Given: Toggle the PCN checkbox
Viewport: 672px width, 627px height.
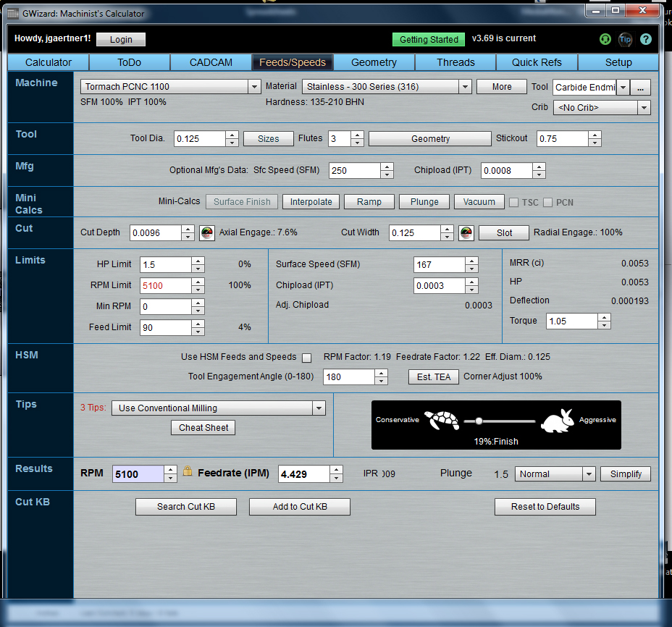Looking at the screenshot, I should coord(547,201).
